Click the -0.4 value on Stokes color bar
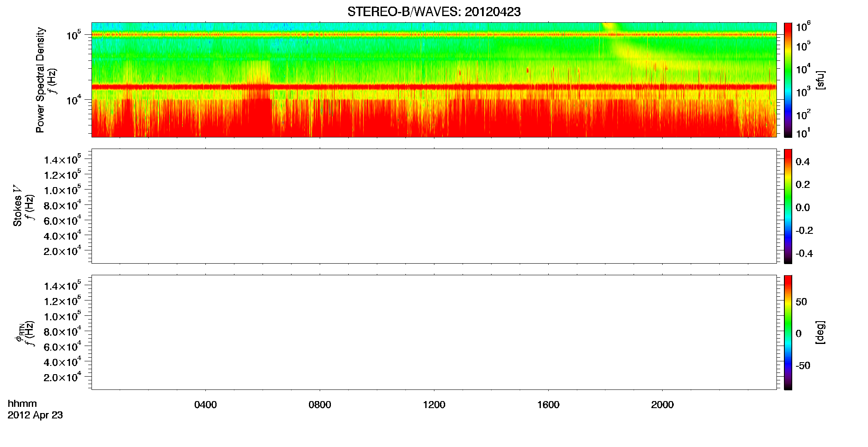 pos(804,253)
